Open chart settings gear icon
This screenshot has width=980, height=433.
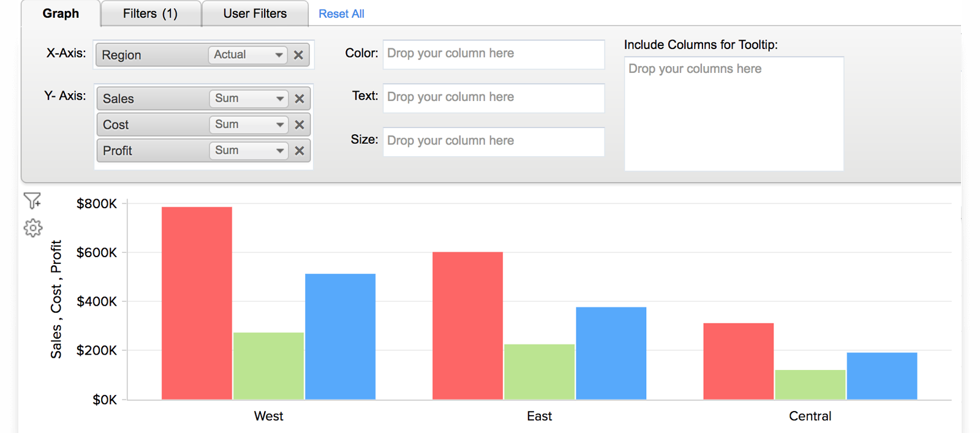coord(32,228)
